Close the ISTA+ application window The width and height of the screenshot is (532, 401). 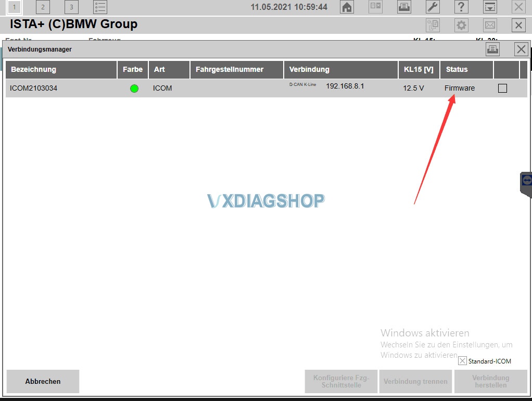[x=518, y=26]
